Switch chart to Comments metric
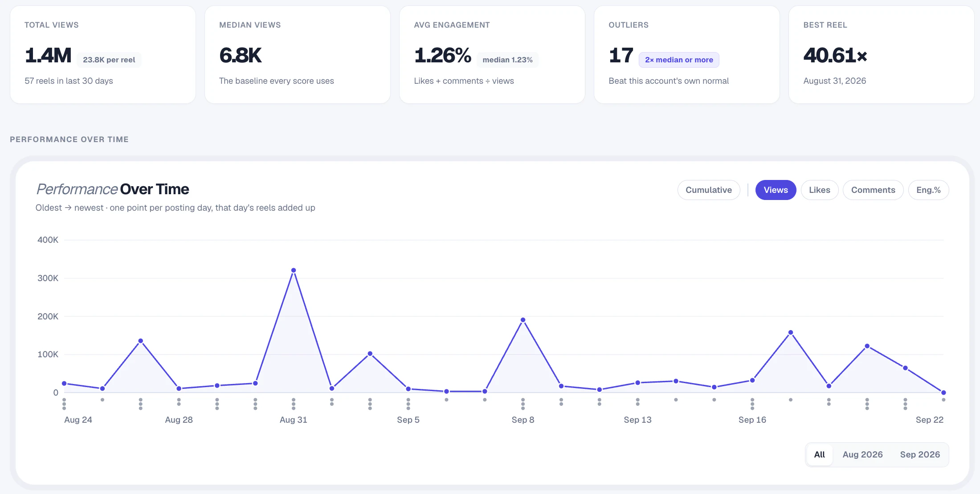 (873, 190)
